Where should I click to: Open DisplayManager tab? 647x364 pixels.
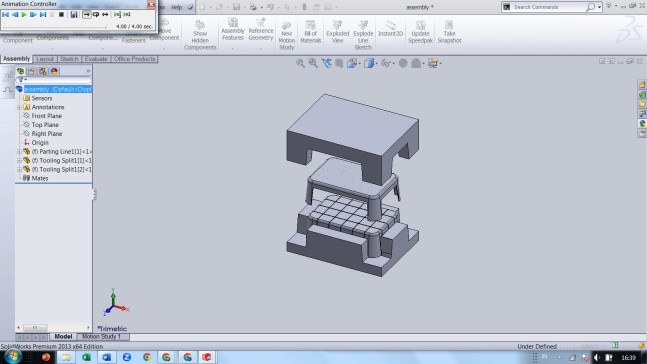[54, 71]
